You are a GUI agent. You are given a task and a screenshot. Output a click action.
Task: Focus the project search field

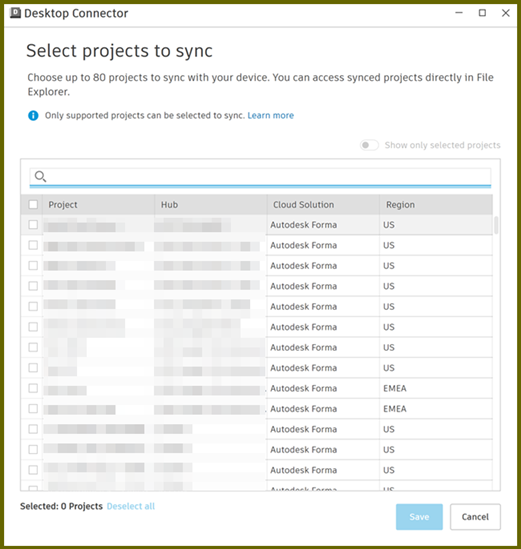[260, 177]
